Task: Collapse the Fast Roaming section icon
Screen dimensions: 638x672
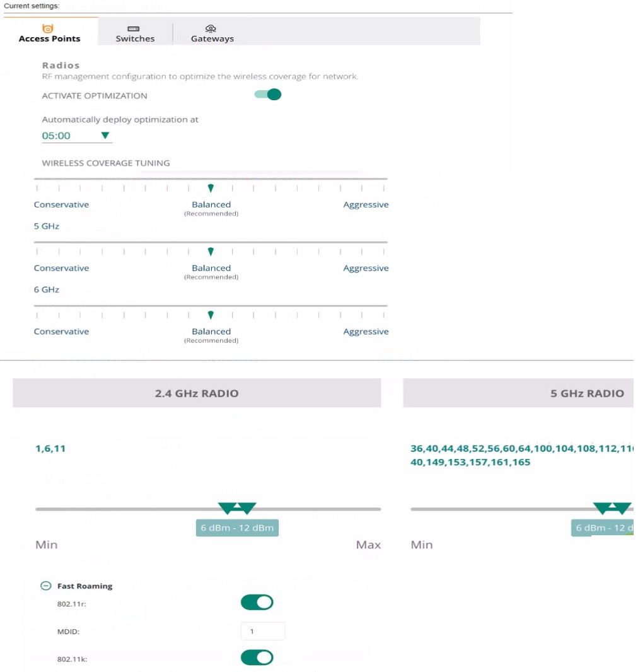Action: tap(45, 586)
